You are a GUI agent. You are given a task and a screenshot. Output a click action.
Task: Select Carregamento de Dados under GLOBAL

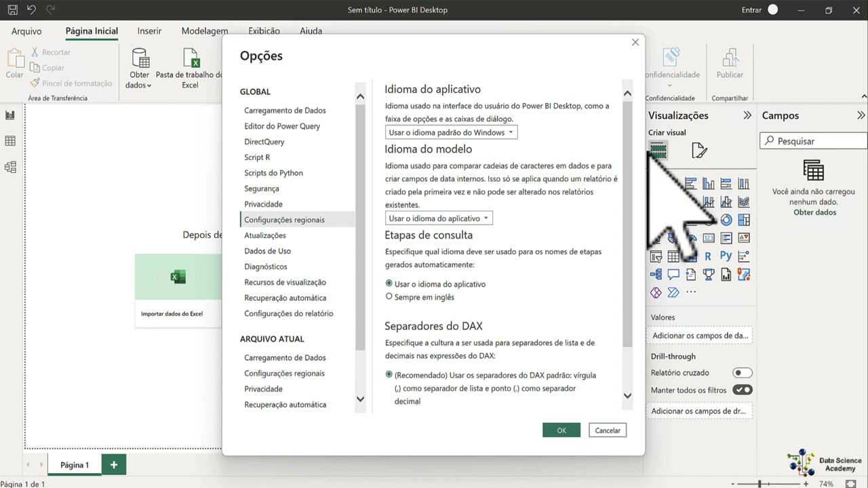pos(285,110)
